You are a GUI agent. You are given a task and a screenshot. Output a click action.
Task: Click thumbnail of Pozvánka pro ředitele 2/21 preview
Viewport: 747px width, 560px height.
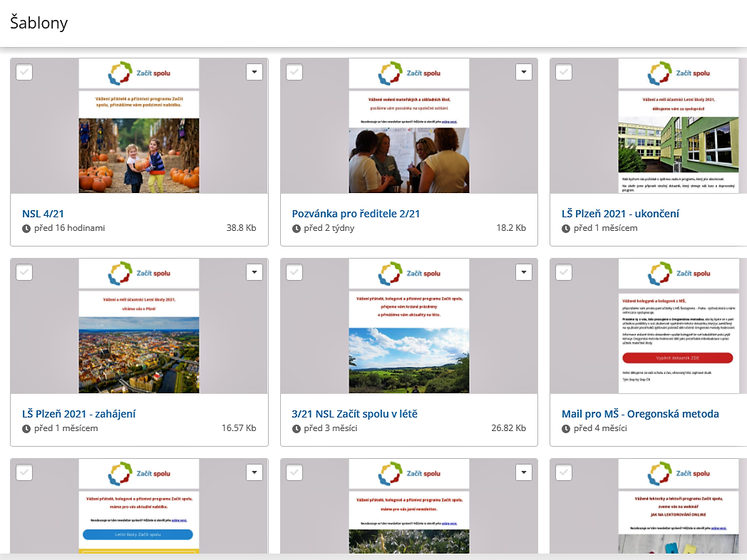coord(409,125)
